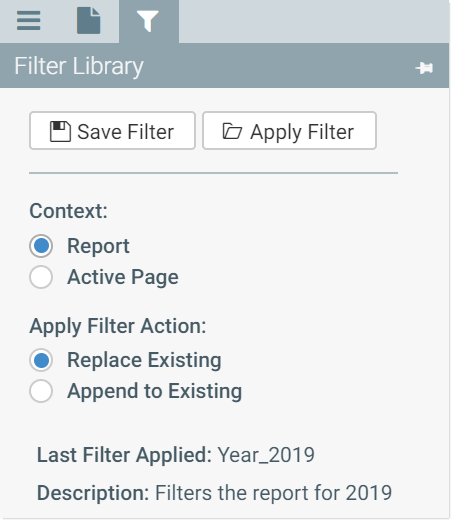This screenshot has width=453, height=522.
Task: Open the hamburger menu tab
Action: coord(29,21)
